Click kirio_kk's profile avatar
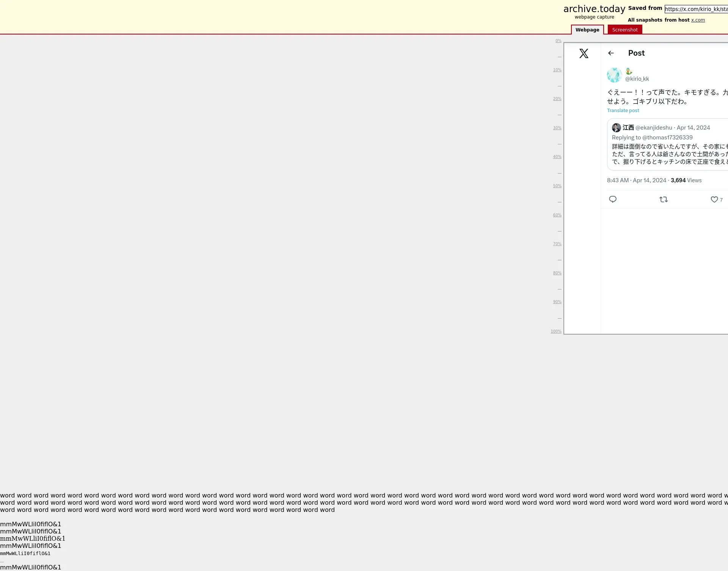This screenshot has height=571, width=728. tap(614, 75)
